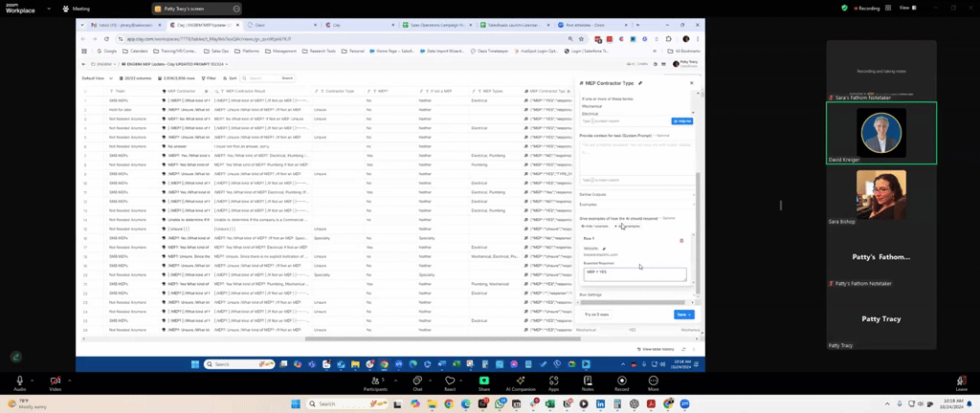Click the Try on 5 rows button
The image size is (980, 413).
(597, 314)
